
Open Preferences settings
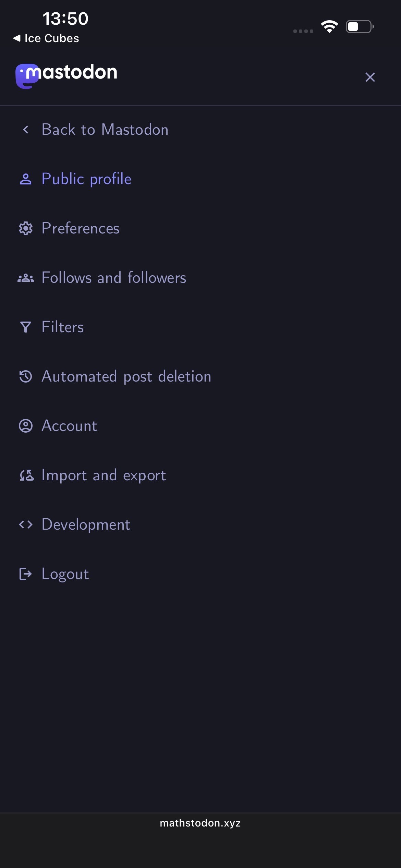[x=81, y=228]
